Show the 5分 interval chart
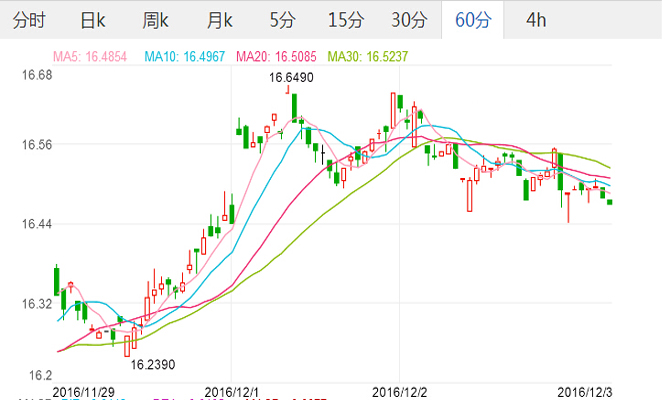This screenshot has width=670, height=400. click(282, 20)
